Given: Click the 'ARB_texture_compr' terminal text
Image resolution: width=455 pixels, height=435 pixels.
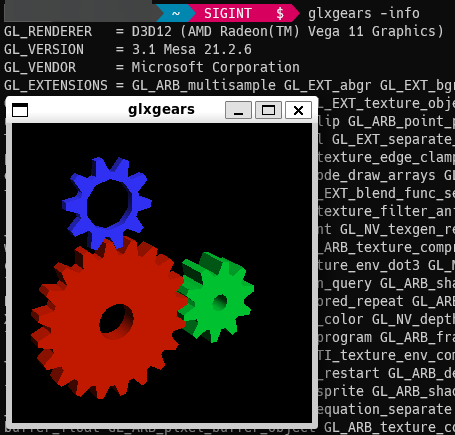Looking at the screenshot, I should [x=389, y=247].
